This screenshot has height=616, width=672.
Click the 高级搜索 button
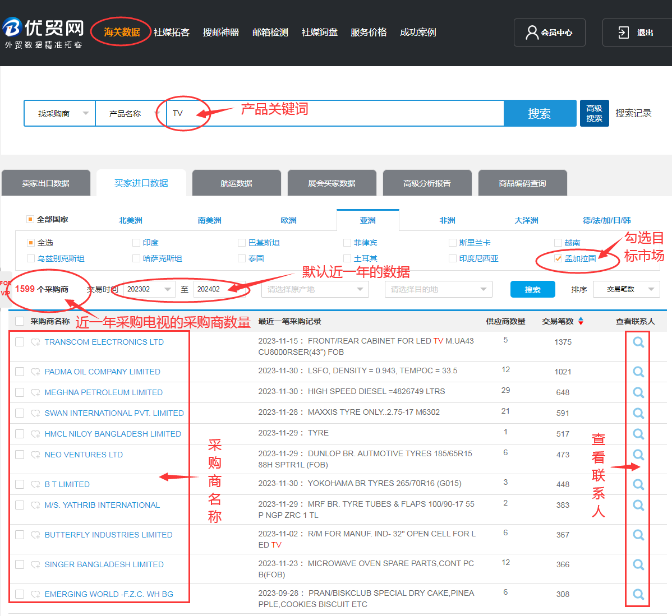(x=594, y=113)
